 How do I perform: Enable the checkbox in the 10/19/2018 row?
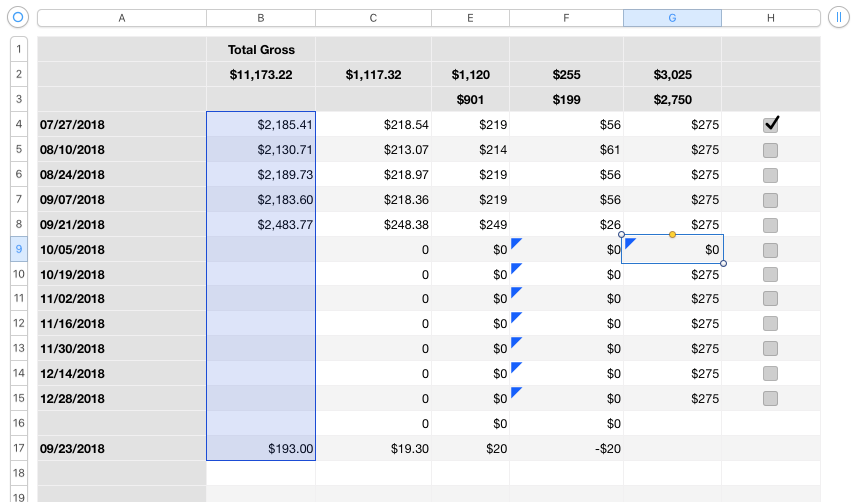[x=770, y=274]
